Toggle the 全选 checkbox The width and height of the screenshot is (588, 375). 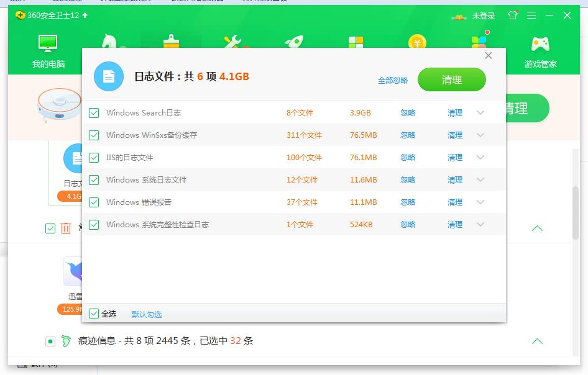tap(94, 314)
